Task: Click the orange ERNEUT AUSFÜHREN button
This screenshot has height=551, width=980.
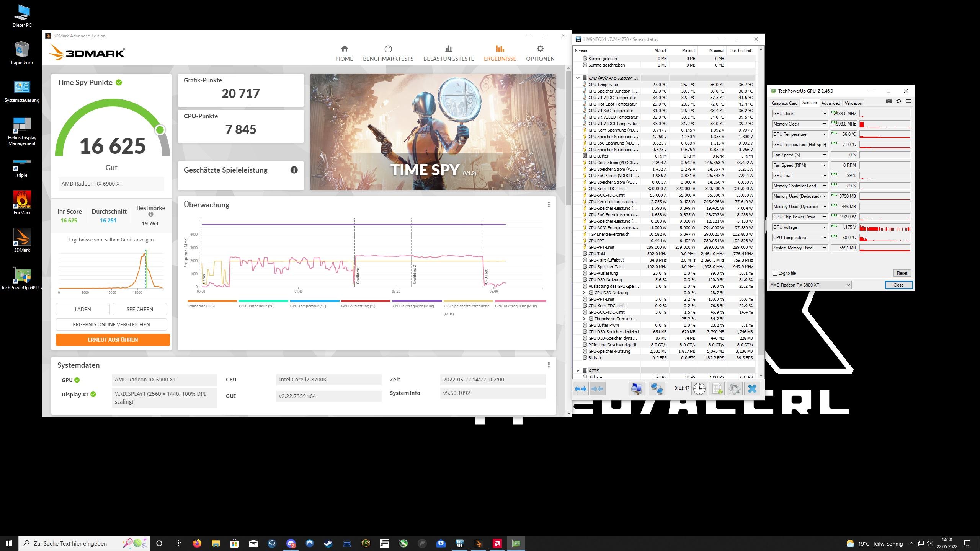Action: click(x=113, y=340)
